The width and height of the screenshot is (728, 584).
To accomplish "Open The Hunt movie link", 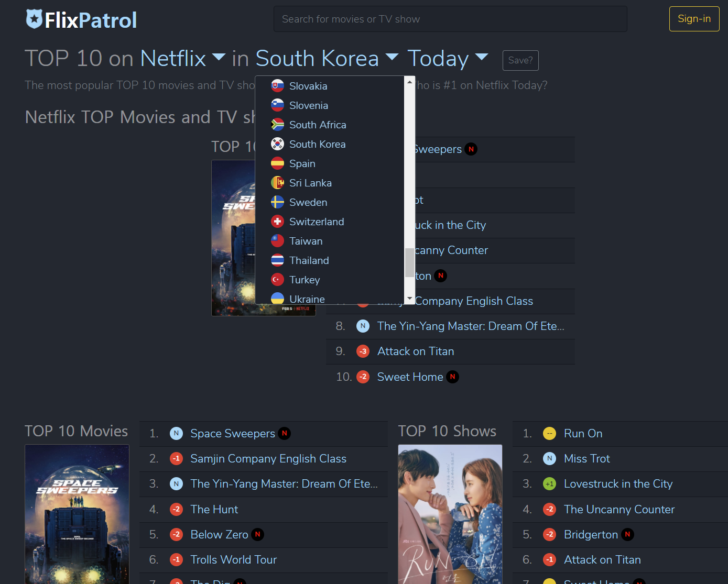I will coord(214,509).
